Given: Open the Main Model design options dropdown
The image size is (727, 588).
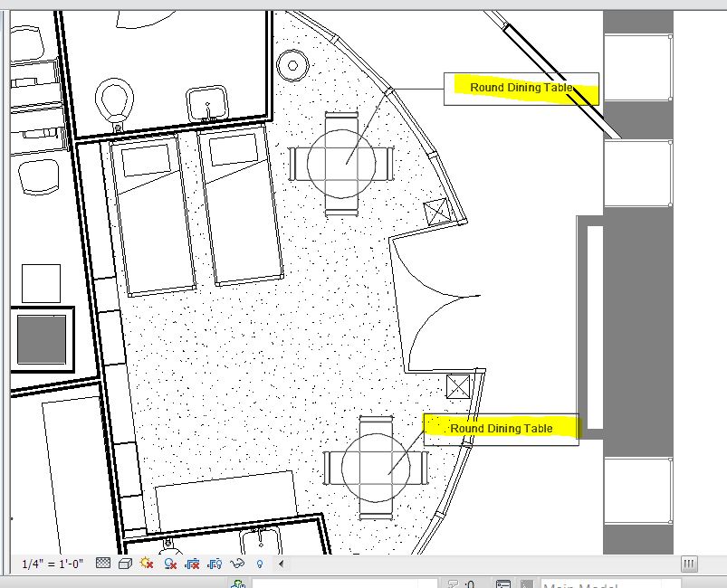Looking at the screenshot, I should [610, 583].
